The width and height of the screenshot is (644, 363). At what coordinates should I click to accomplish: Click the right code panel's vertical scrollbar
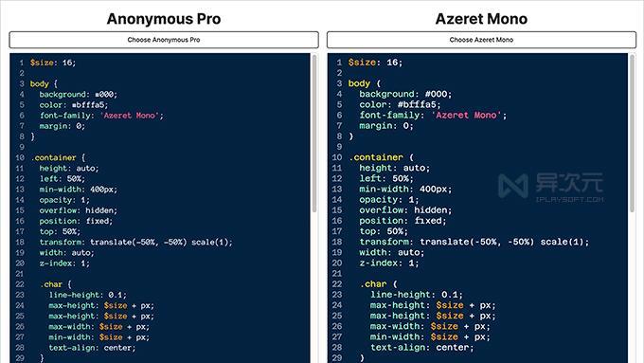point(632,134)
